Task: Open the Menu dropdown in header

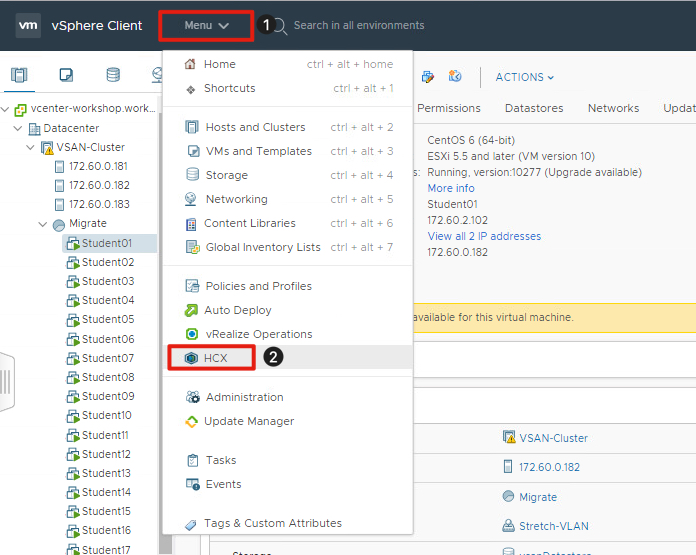Action: pos(206,25)
